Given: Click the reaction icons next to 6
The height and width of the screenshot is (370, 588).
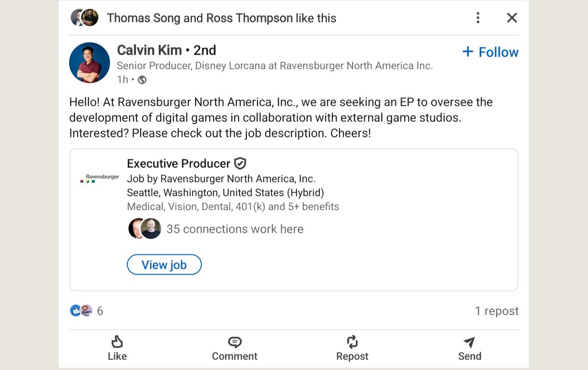Looking at the screenshot, I should click(x=81, y=311).
